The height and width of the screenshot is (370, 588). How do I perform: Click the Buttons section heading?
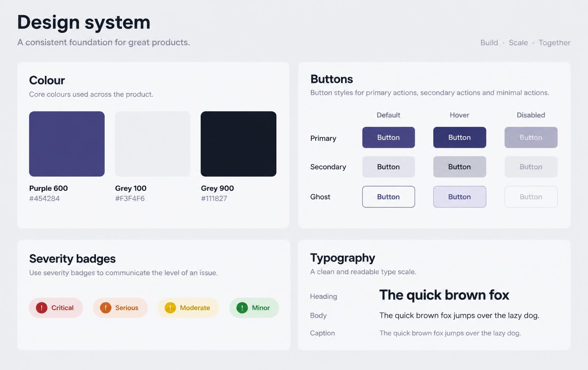[331, 79]
